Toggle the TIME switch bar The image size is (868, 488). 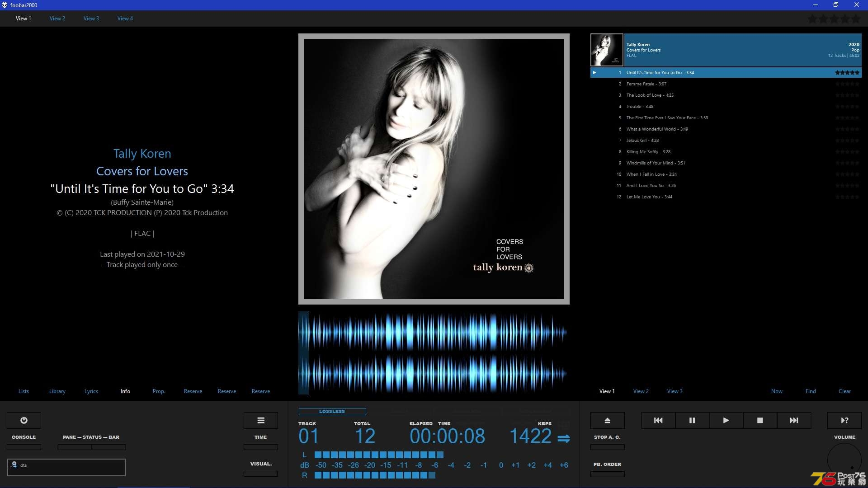[x=261, y=447]
